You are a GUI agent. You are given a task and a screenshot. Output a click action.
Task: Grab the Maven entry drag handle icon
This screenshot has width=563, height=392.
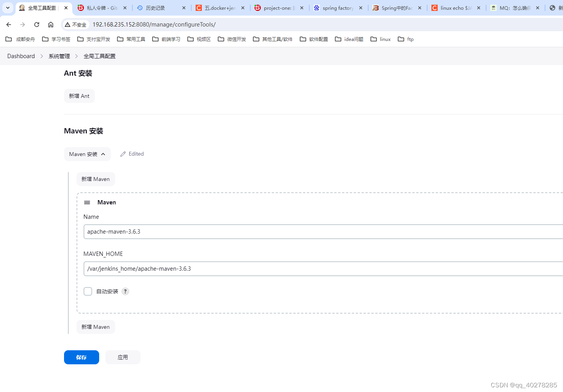87,202
